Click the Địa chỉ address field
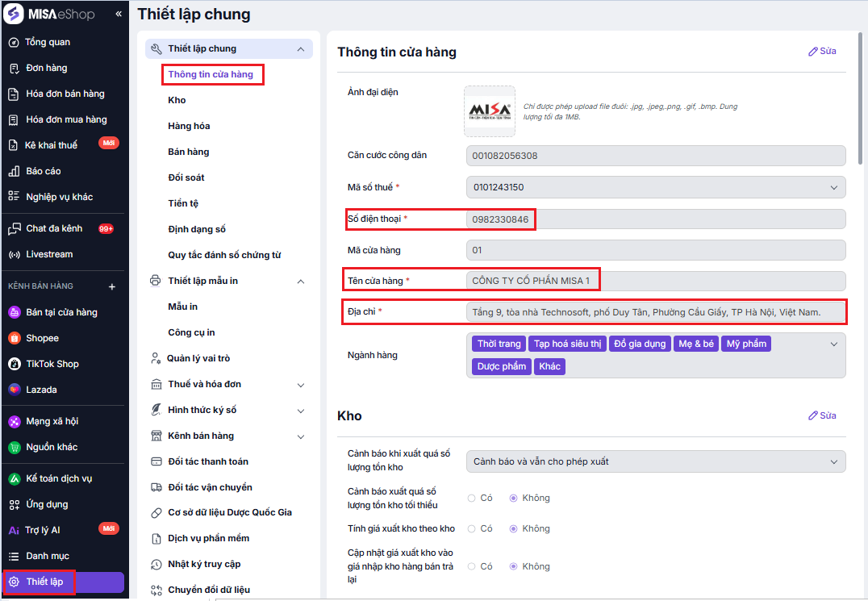This screenshot has height=601, width=868. pos(656,312)
